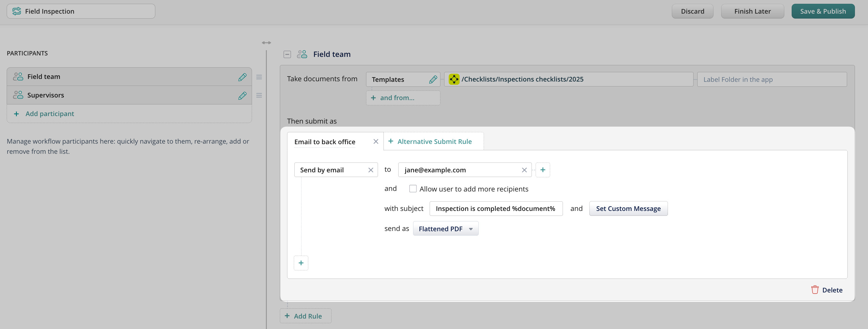
Task: Edit the Templates source pencil icon
Action: (433, 79)
